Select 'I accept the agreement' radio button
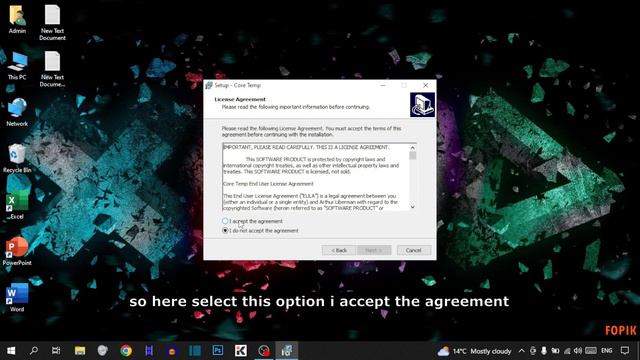 (x=225, y=221)
